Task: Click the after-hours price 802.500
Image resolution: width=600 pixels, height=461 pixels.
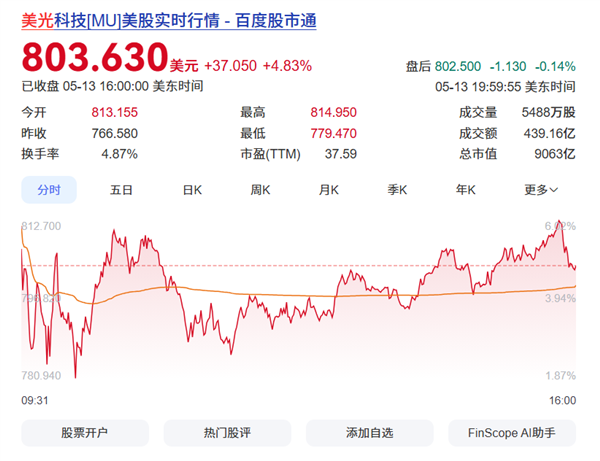Action: [x=458, y=67]
